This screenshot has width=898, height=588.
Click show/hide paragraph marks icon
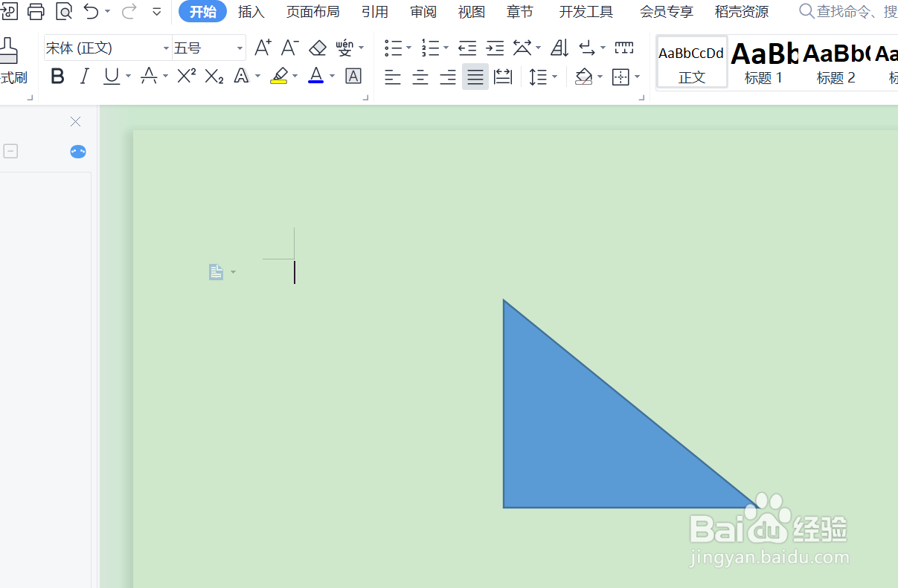588,48
